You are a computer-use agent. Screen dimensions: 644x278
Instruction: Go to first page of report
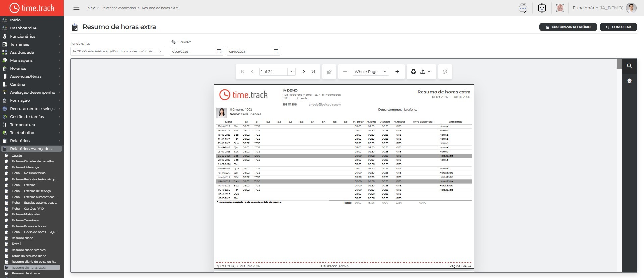(243, 72)
